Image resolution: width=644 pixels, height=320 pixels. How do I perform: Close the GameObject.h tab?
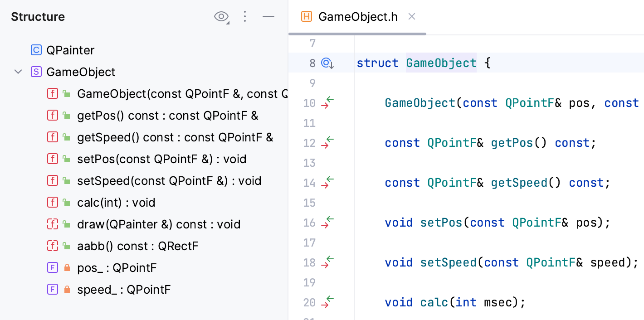pos(411,16)
